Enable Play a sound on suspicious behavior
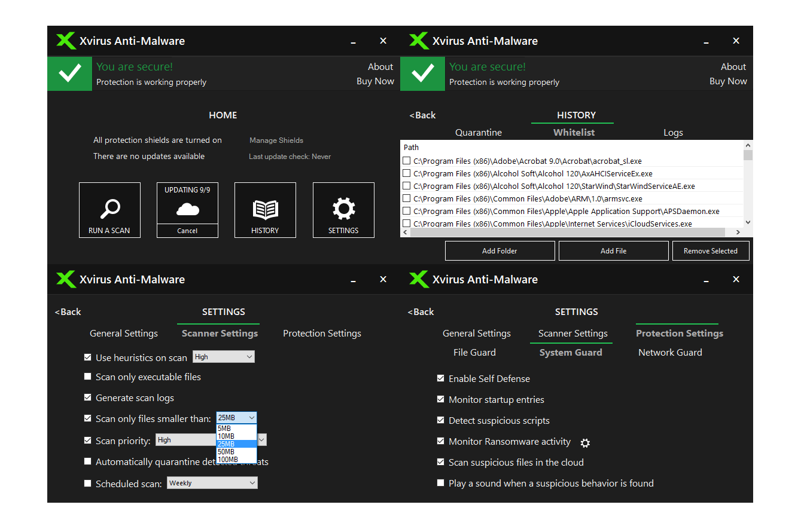801x532 pixels. [x=441, y=483]
